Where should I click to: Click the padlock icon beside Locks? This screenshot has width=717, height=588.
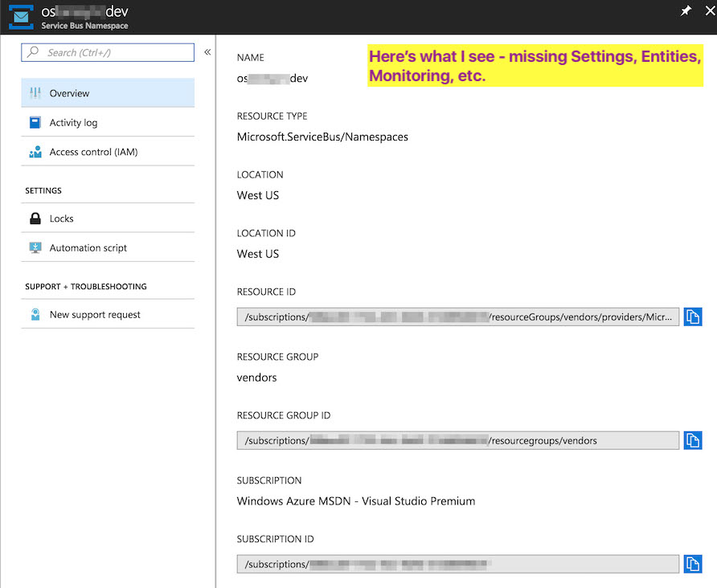tap(35, 218)
